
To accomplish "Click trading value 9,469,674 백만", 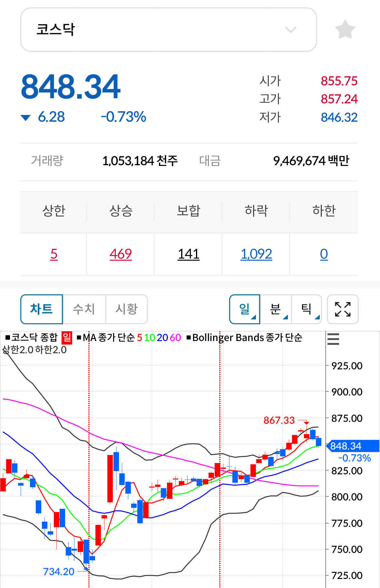I will (x=311, y=161).
